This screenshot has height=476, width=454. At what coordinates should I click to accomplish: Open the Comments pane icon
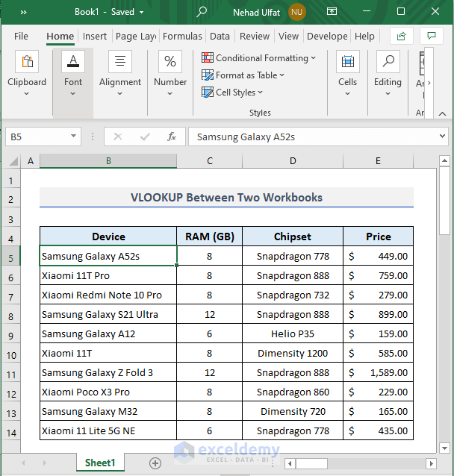[x=431, y=36]
